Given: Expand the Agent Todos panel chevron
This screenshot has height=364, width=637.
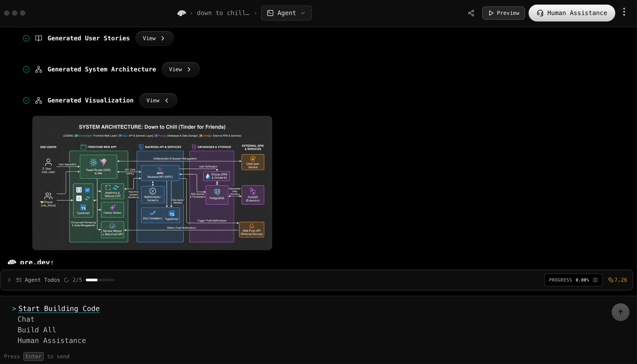Looking at the screenshot, I should point(9,280).
